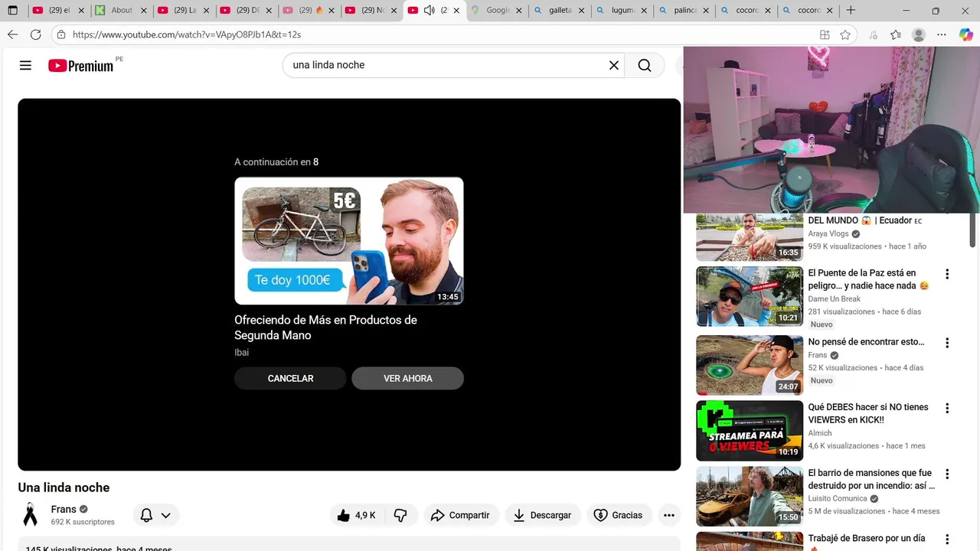Expand the notification bell dropdown
The height and width of the screenshot is (551, 980).
click(155, 515)
